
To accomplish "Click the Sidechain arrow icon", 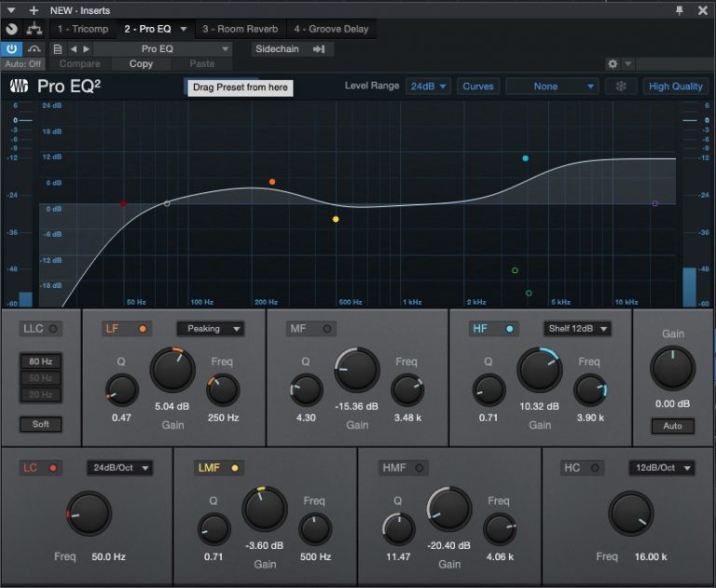I will (319, 49).
